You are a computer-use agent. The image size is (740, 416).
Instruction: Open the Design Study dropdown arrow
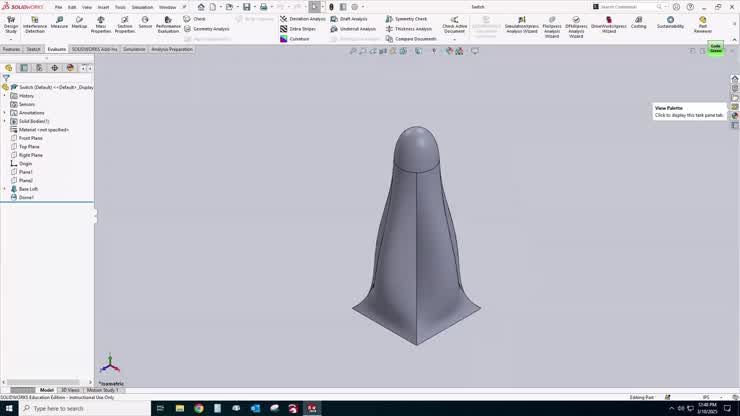11,39
